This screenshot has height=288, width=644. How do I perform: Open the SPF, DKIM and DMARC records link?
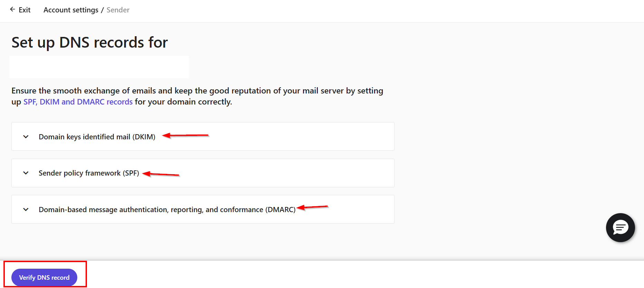point(78,102)
